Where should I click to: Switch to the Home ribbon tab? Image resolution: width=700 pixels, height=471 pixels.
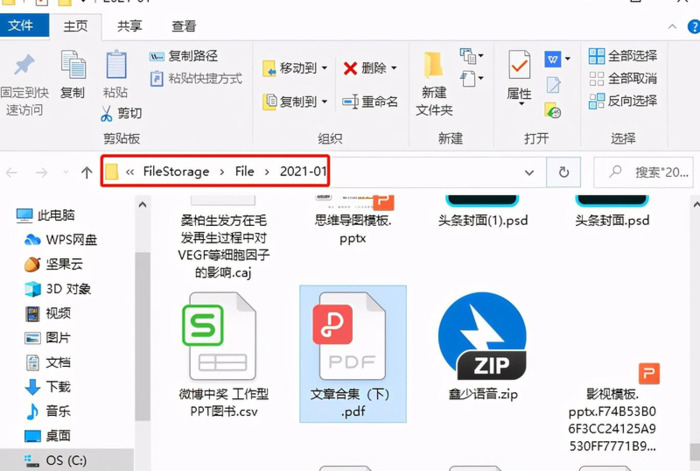tap(75, 26)
